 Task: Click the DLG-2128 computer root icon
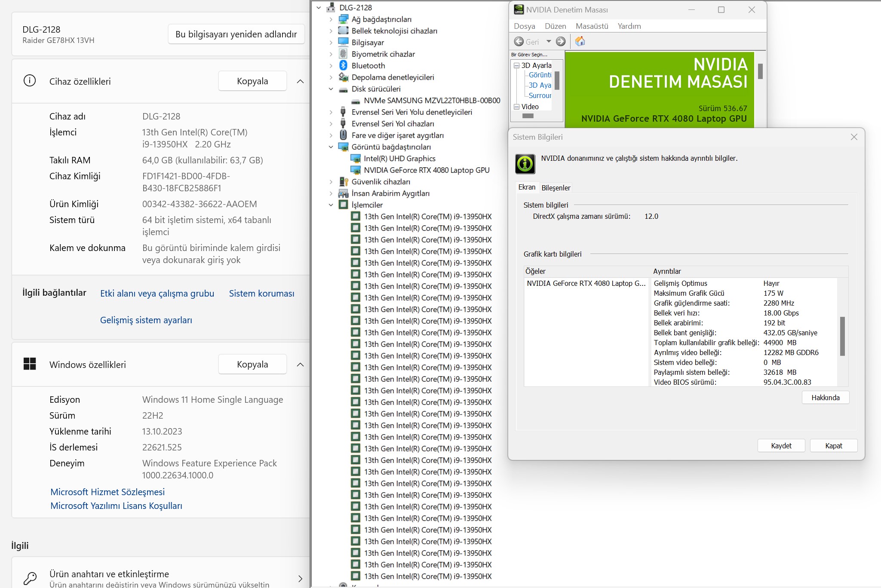(331, 7)
